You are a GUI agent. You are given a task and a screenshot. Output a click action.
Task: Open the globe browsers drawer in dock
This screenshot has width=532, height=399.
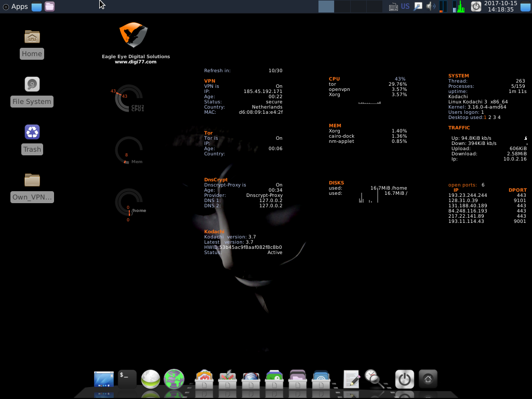click(x=251, y=379)
